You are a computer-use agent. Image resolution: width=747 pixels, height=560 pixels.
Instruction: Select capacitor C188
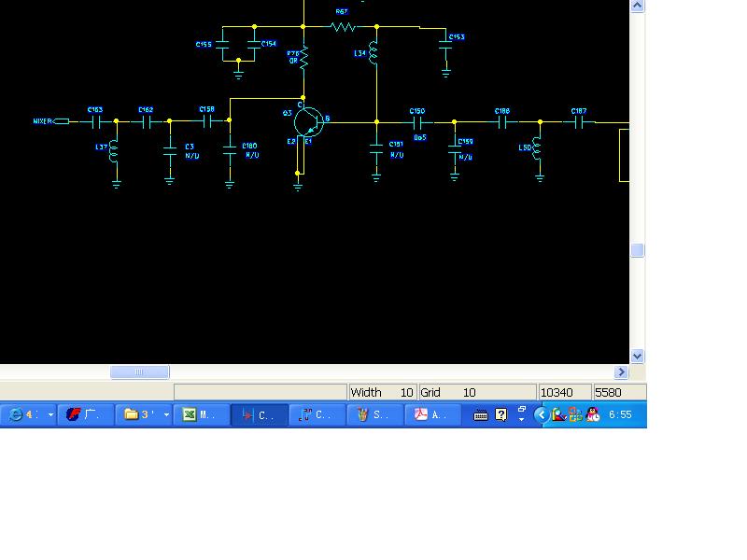click(x=502, y=123)
